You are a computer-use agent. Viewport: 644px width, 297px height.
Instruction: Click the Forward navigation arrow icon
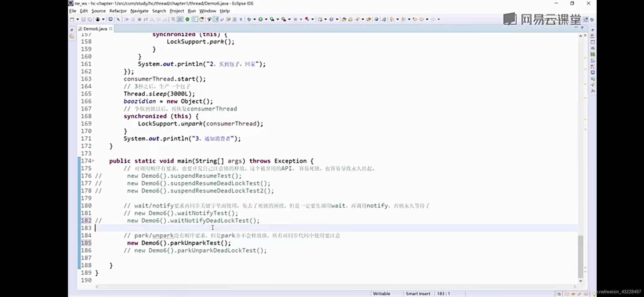(x=433, y=19)
